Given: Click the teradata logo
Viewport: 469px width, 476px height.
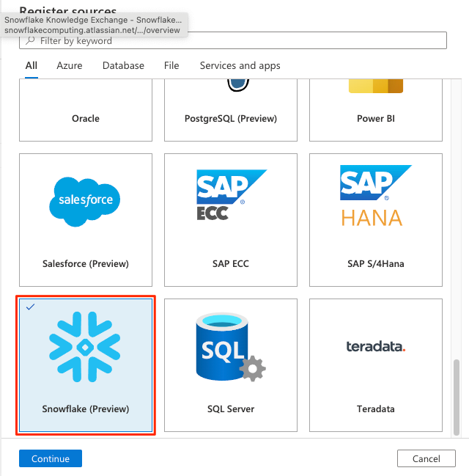Looking at the screenshot, I should (x=375, y=346).
